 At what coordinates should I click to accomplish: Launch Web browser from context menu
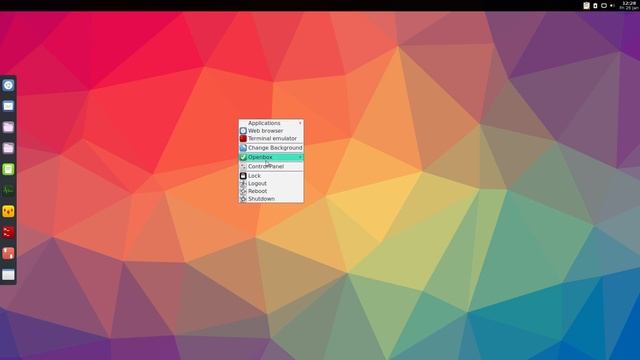271,131
